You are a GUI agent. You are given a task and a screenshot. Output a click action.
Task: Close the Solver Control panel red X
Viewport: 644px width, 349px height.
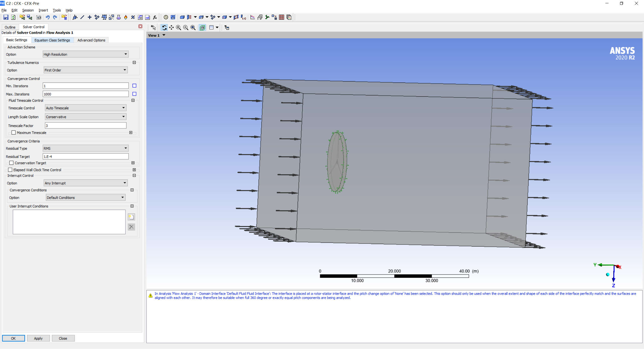point(140,26)
